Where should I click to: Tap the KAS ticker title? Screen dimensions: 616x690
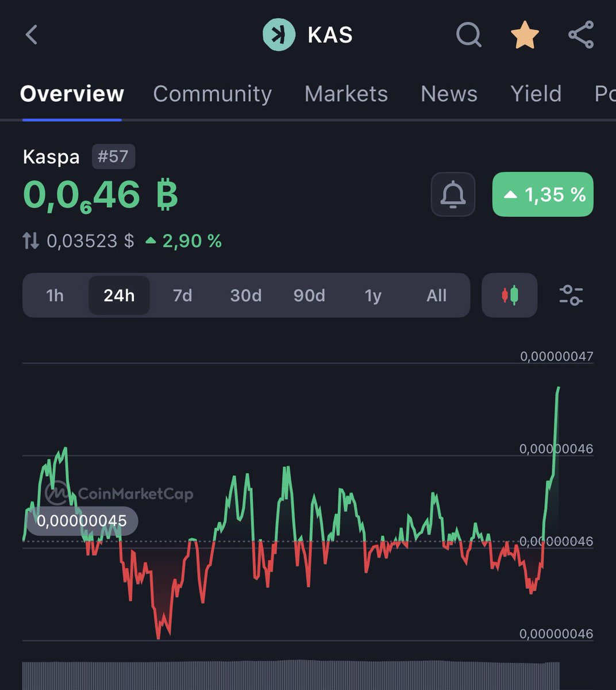[330, 35]
